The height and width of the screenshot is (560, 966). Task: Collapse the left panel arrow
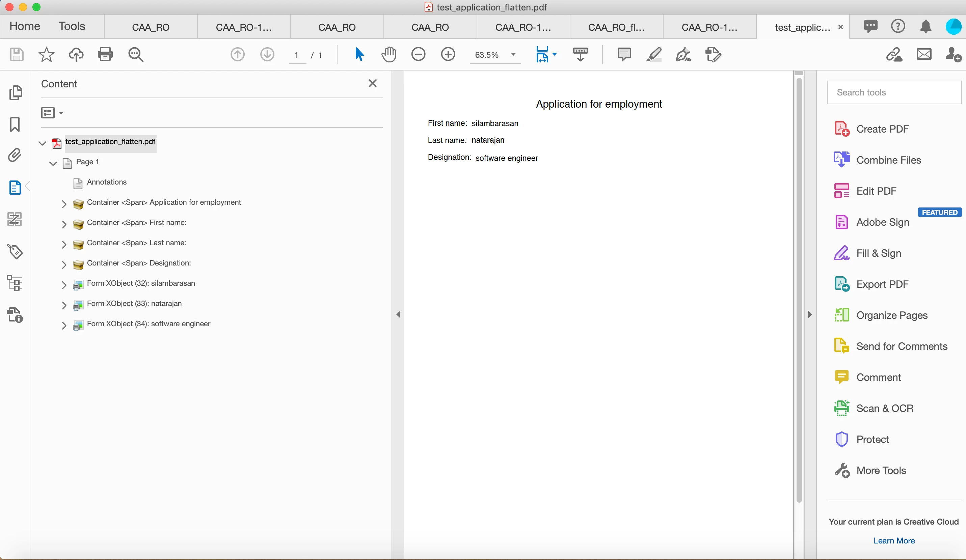tap(398, 314)
